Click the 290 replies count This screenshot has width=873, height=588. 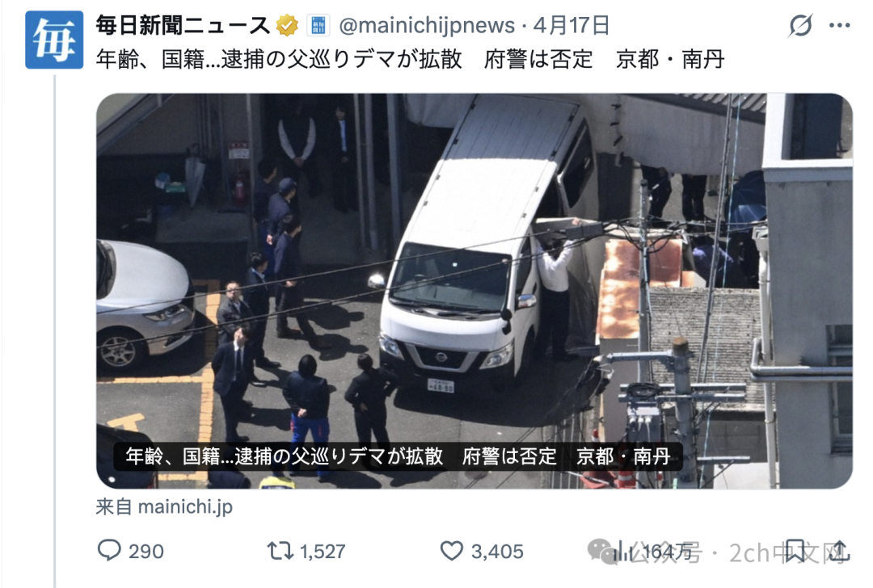(146, 552)
